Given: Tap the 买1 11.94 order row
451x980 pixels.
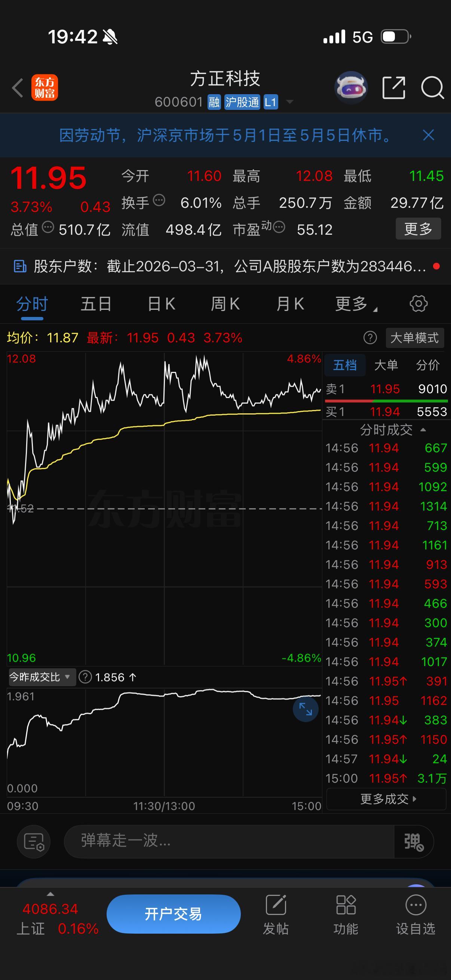Looking at the screenshot, I should point(386,412).
